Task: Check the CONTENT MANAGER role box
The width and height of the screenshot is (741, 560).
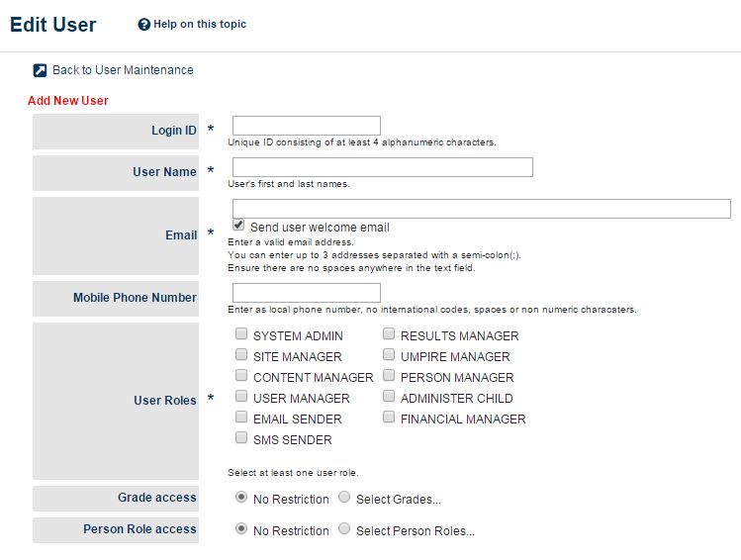Action: tap(241, 376)
